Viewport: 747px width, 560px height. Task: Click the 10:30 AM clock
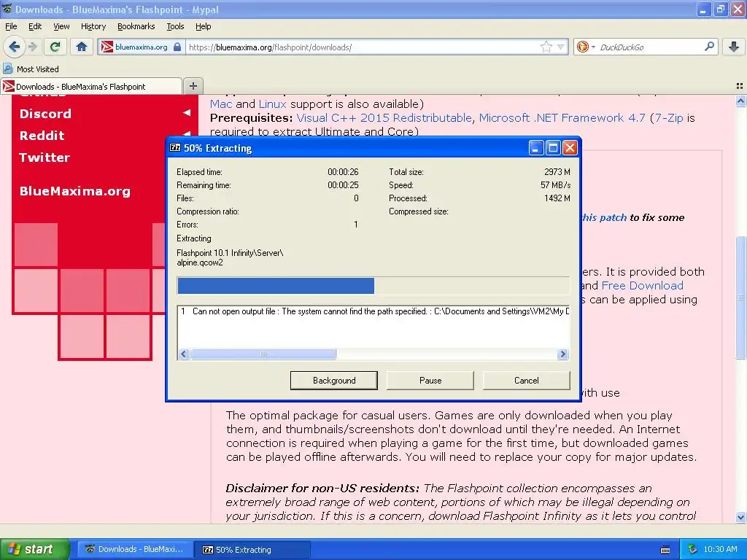pos(720,549)
